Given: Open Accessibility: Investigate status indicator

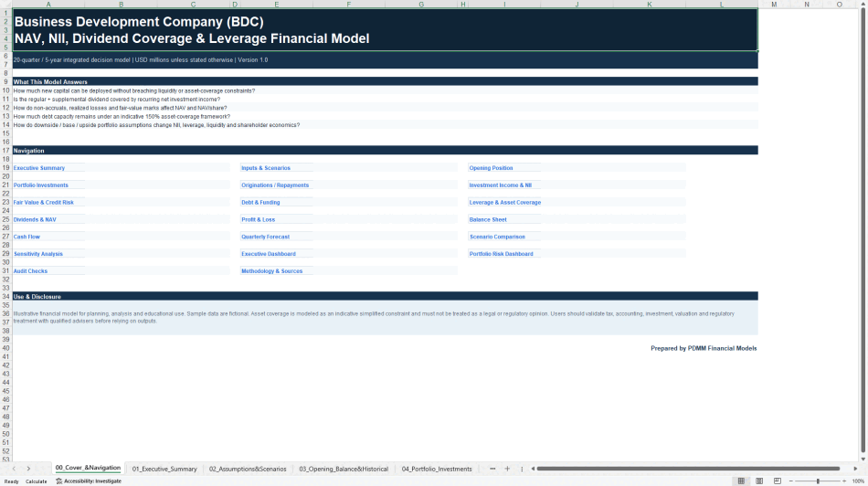Looking at the screenshot, I should click(x=89, y=481).
